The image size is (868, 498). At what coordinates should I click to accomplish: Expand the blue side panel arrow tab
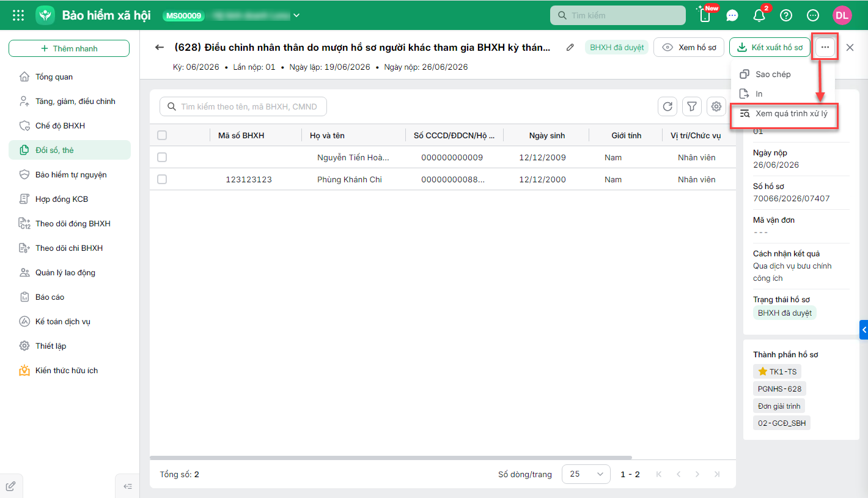pyautogui.click(x=864, y=330)
